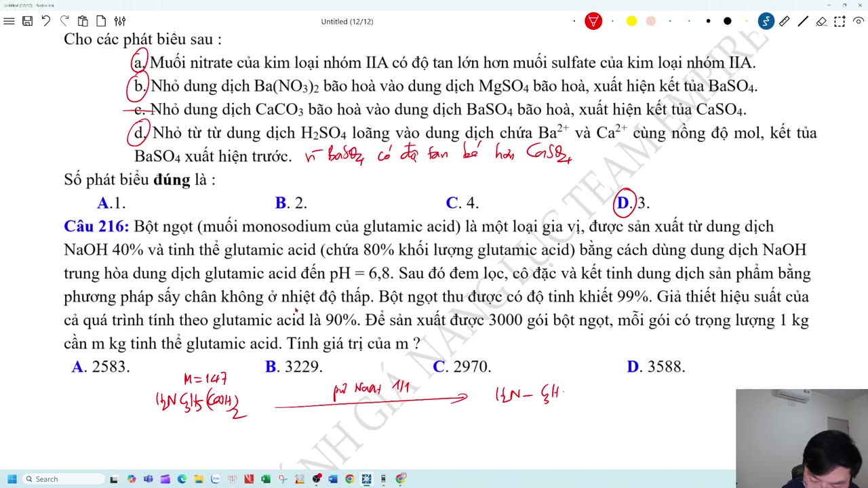Choose the large black pen dot
This screenshot has height=488, width=868.
[x=728, y=21]
